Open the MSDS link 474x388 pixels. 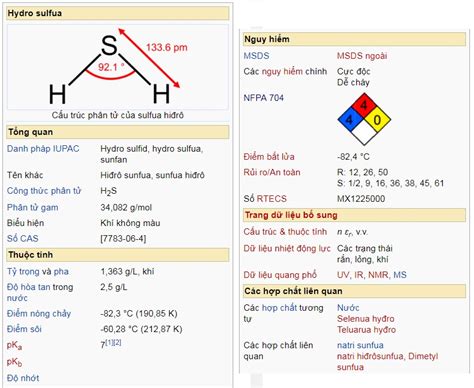pyautogui.click(x=256, y=56)
